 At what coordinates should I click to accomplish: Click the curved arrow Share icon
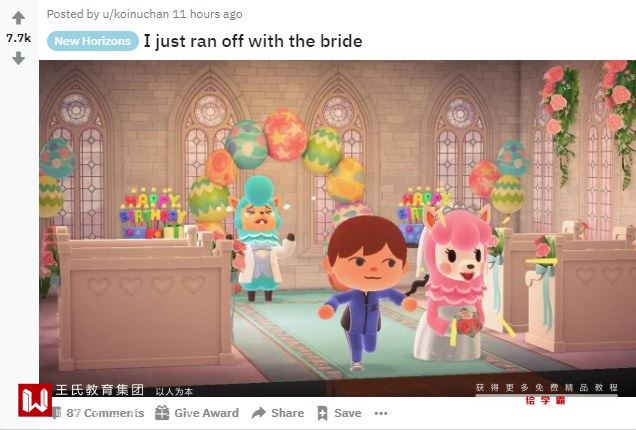[258, 413]
